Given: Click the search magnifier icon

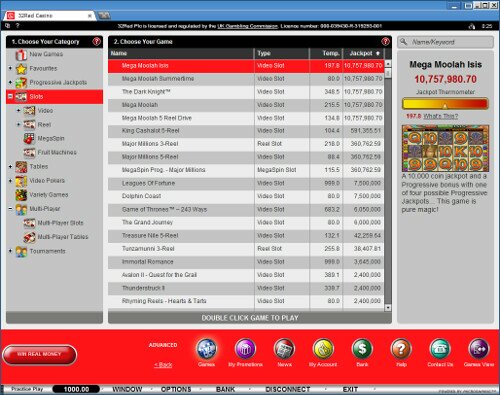Looking at the screenshot, I should (x=404, y=42).
